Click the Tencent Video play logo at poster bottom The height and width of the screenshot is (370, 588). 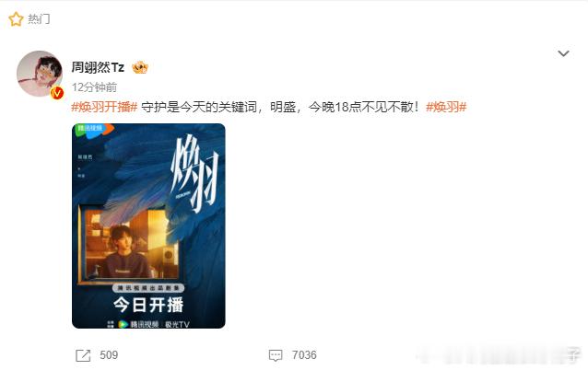tap(123, 324)
